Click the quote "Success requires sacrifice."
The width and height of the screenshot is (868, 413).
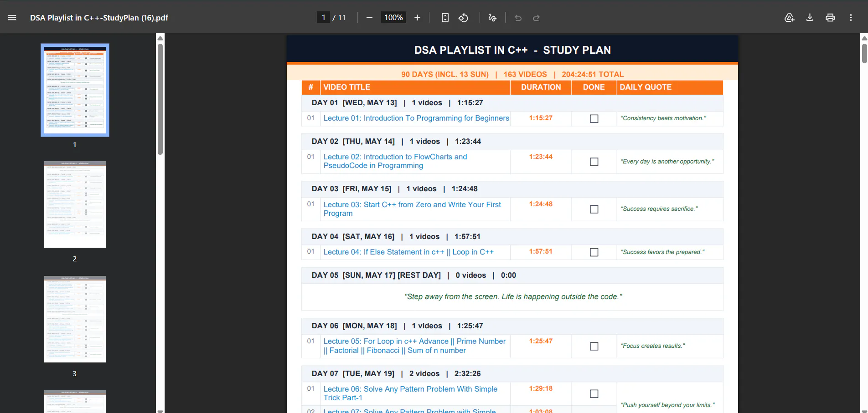pos(659,209)
